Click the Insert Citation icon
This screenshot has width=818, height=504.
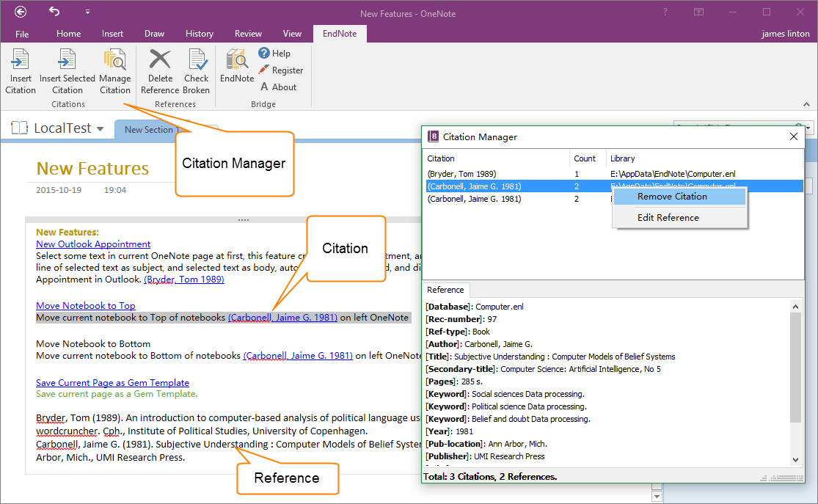[x=21, y=59]
